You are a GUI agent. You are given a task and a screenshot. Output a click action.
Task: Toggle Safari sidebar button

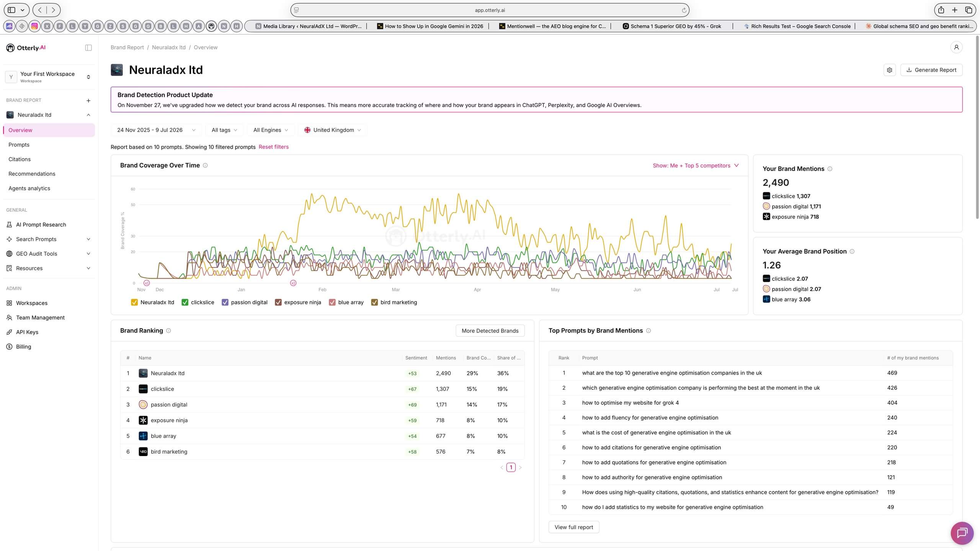pyautogui.click(x=12, y=10)
